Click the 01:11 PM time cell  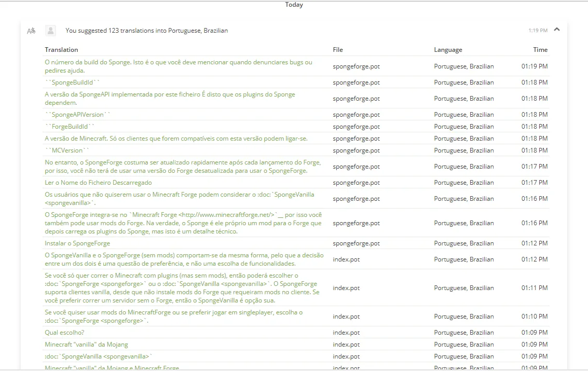pos(535,288)
